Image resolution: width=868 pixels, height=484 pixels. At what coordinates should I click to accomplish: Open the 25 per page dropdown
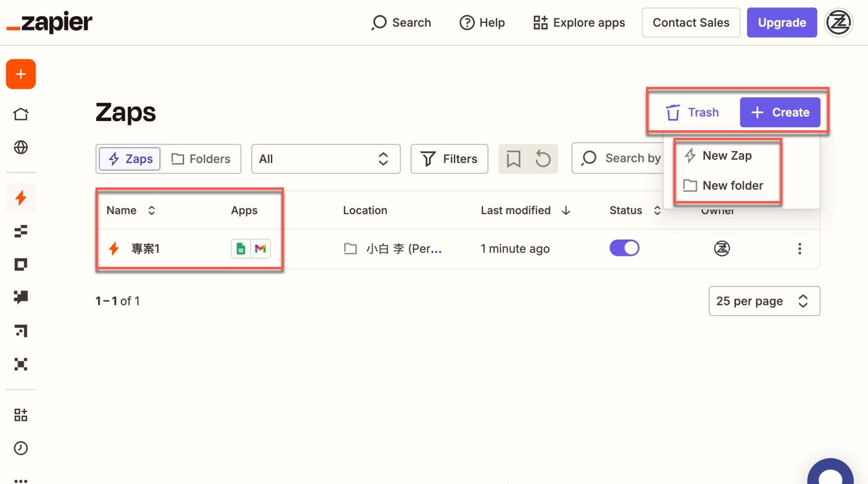pos(764,301)
